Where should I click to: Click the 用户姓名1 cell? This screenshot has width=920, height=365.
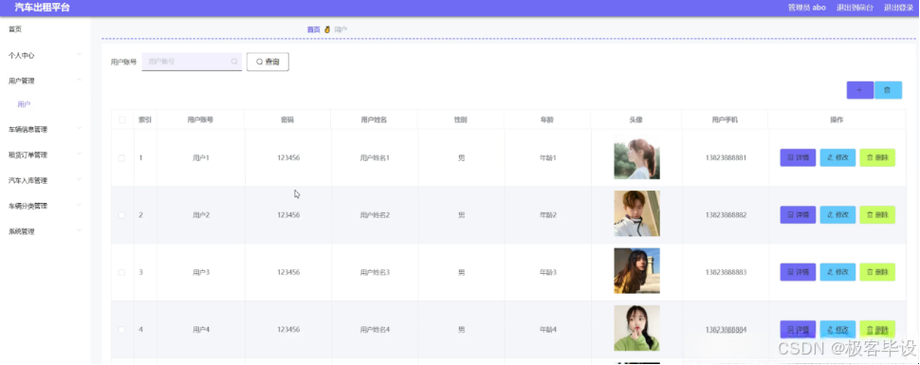click(375, 158)
